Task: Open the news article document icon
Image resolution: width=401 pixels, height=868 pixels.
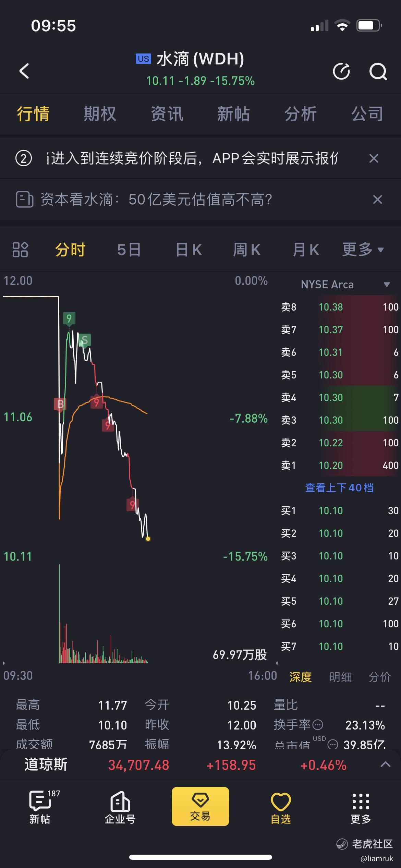Action: pos(24,200)
